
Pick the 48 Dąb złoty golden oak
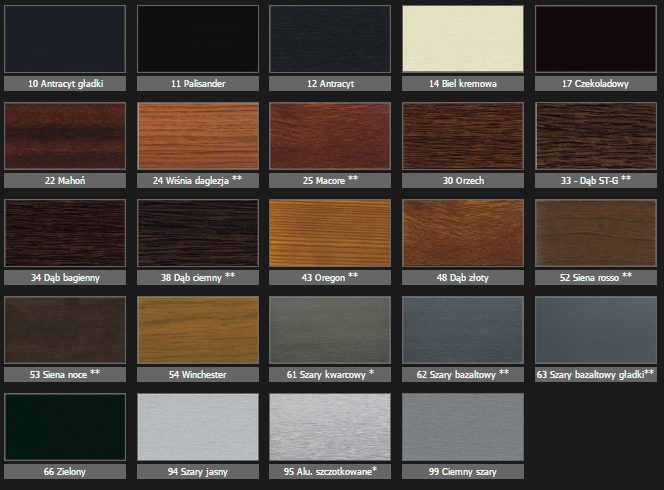463,234
